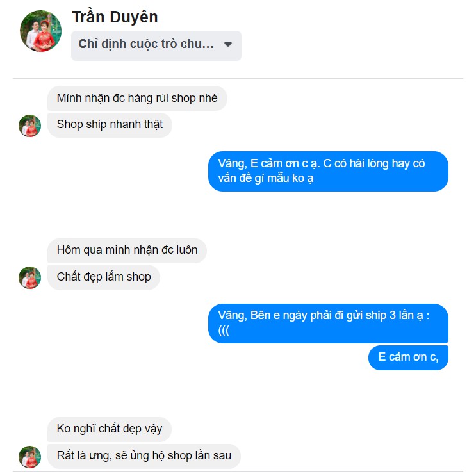Click avatar beside 'Shop ship nhanh thật'

coord(29,126)
